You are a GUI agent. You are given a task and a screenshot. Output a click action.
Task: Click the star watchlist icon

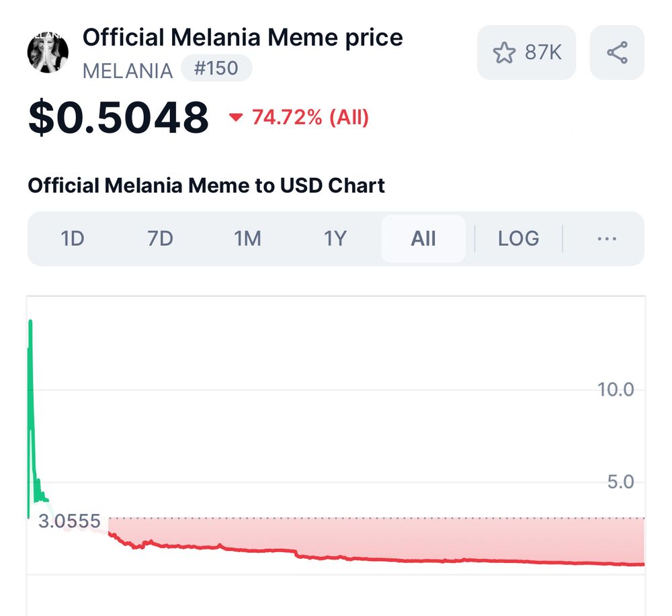coord(504,52)
